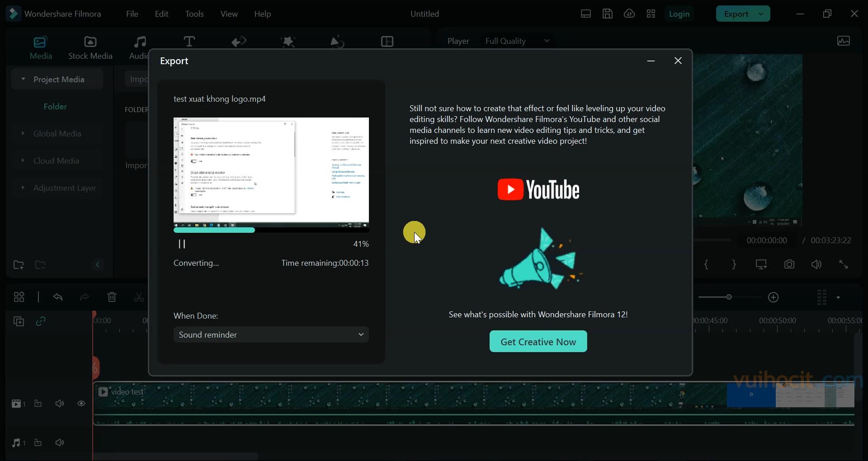Click the cloud upload icon

click(629, 14)
